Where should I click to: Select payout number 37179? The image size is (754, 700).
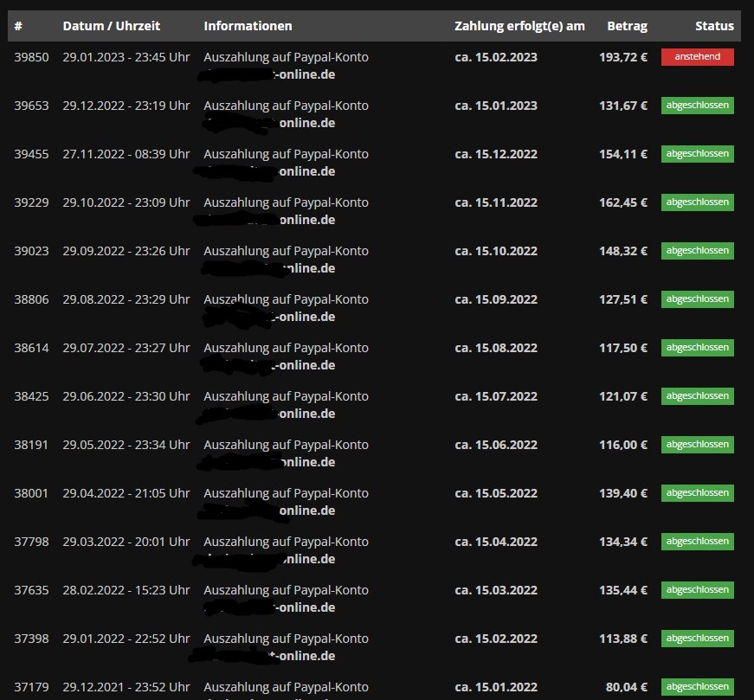[x=31, y=688]
